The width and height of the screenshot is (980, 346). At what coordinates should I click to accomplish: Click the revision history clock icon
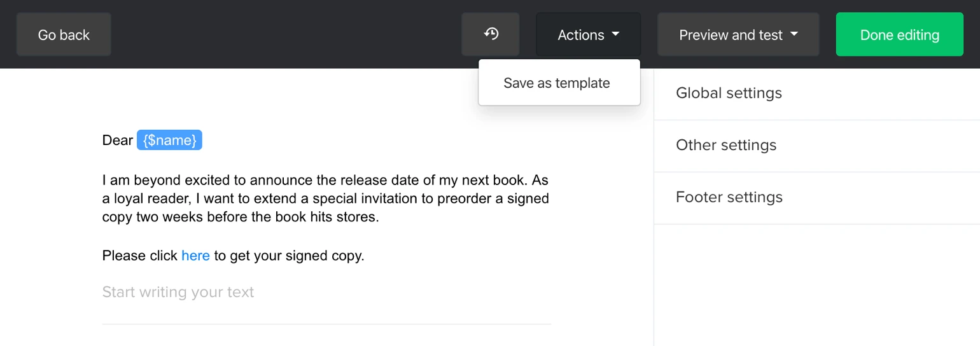491,34
